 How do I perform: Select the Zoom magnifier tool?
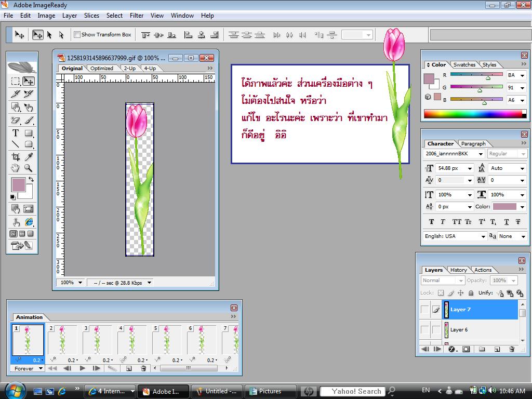pyautogui.click(x=29, y=168)
